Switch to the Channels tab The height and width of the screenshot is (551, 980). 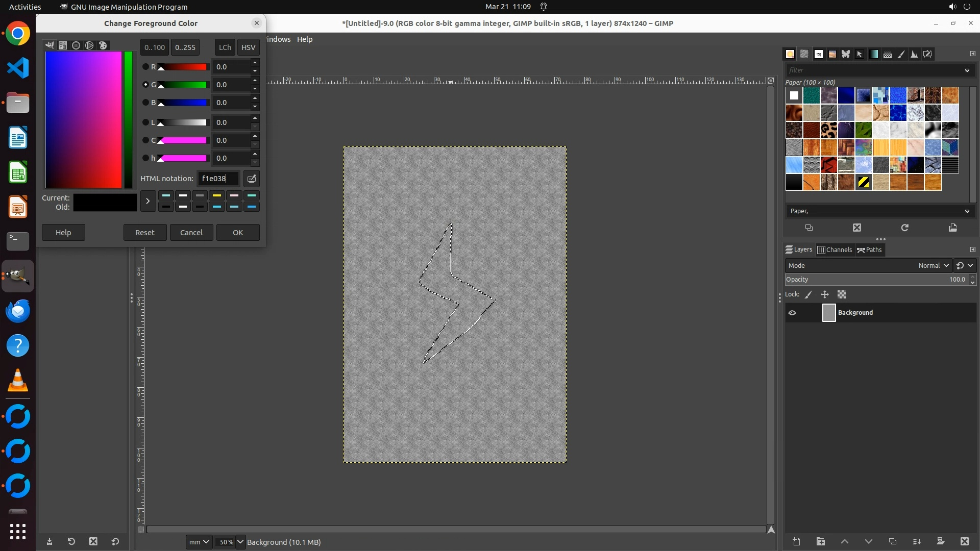(835, 249)
